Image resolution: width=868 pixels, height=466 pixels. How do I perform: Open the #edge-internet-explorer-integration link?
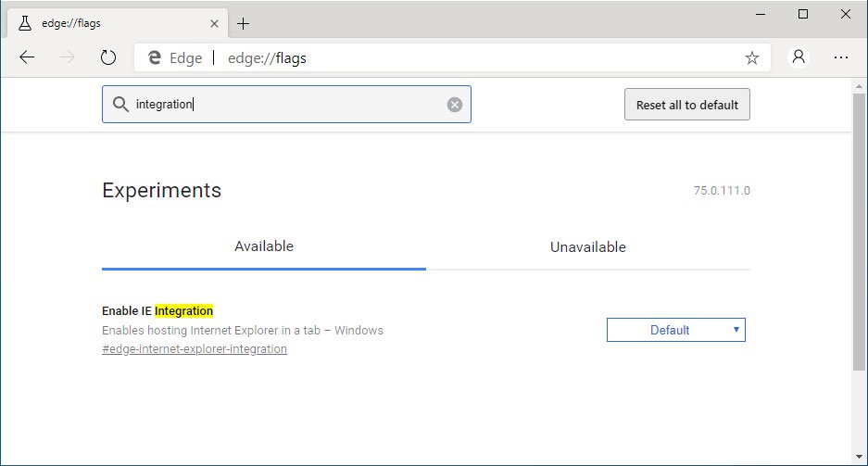pyautogui.click(x=195, y=349)
